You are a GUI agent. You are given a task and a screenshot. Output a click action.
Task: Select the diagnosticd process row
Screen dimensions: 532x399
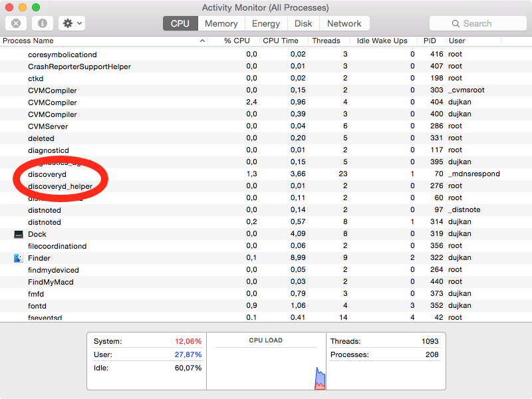click(266, 150)
